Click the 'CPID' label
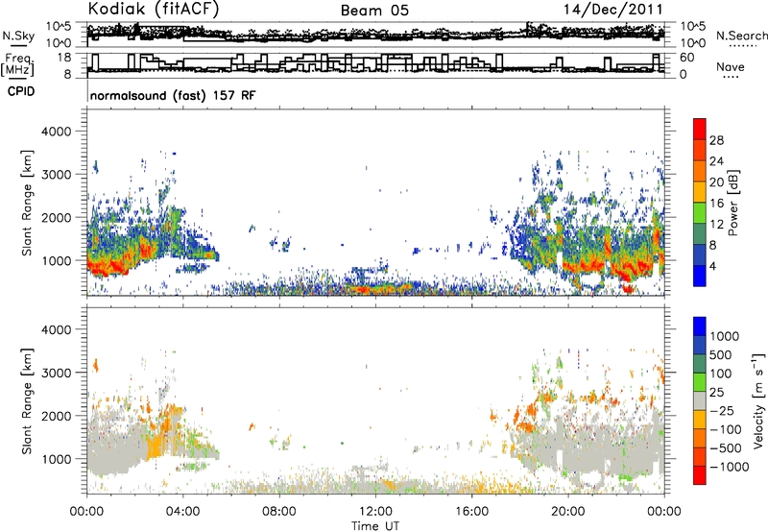The image size is (768, 532). click(x=21, y=91)
